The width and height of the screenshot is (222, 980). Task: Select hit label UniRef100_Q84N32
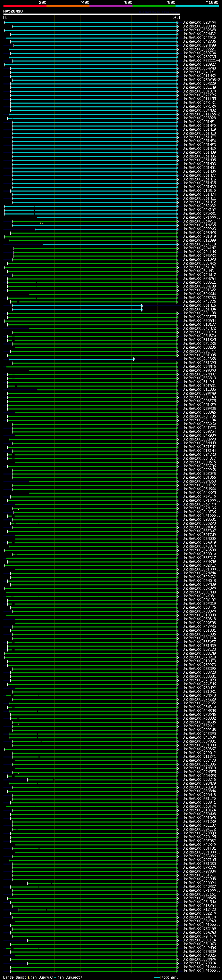click(x=199, y=110)
